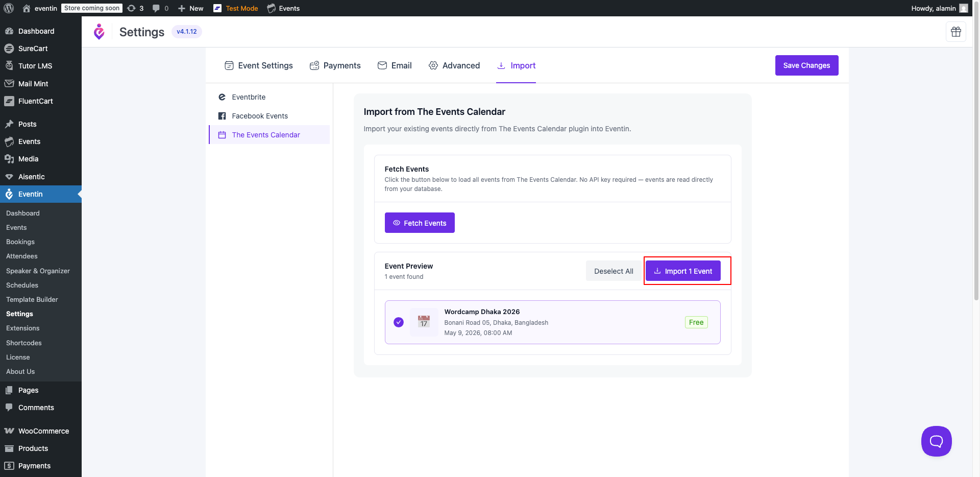Open the highlighted Eventin sidebar menu

[41, 194]
